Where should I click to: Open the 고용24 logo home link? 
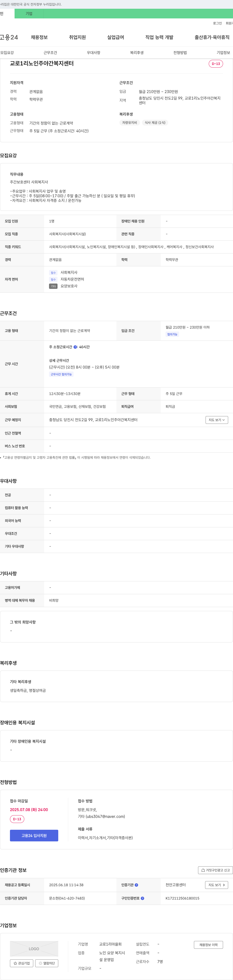point(9,37)
